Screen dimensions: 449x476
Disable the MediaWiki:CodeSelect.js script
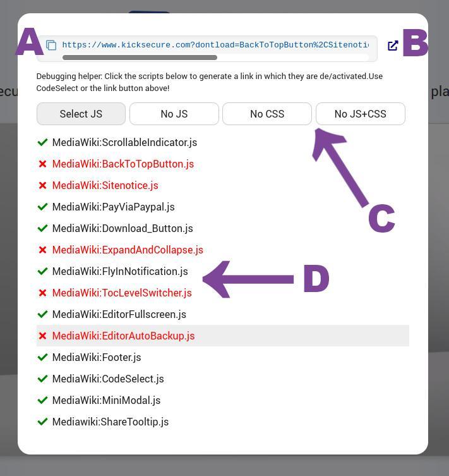point(108,379)
